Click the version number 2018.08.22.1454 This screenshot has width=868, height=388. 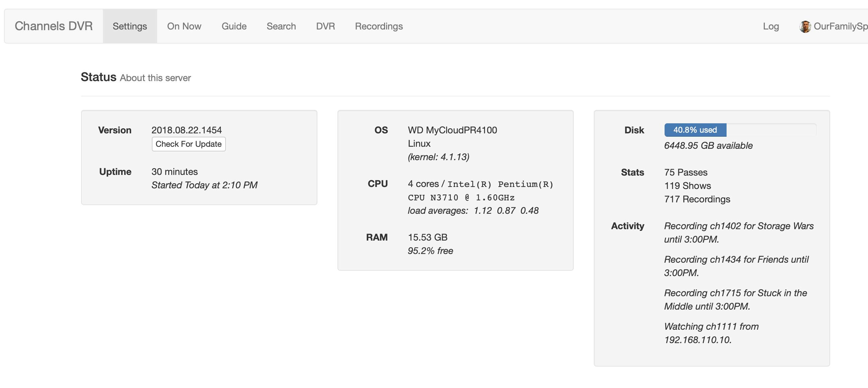tap(186, 130)
